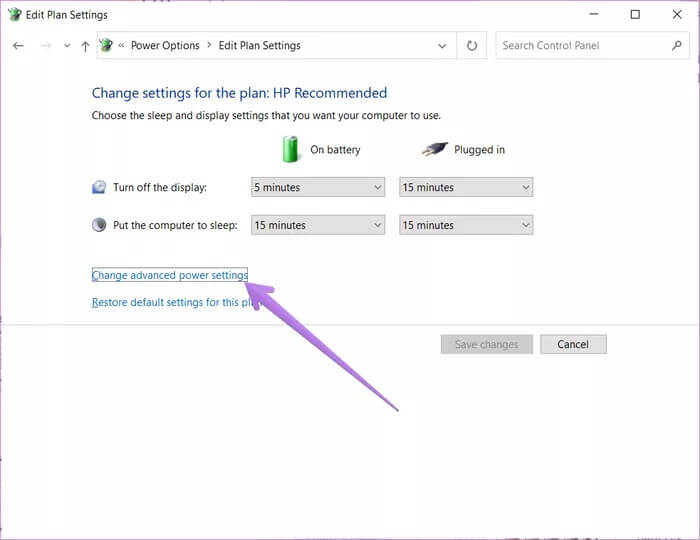Expand the sleep Plugged in dropdown
This screenshot has height=540, width=700.
pyautogui.click(x=465, y=225)
